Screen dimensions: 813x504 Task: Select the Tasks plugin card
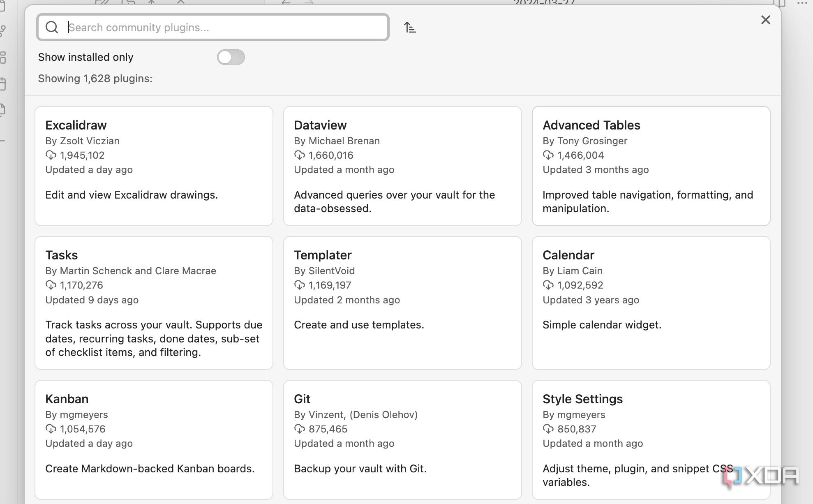coord(154,303)
